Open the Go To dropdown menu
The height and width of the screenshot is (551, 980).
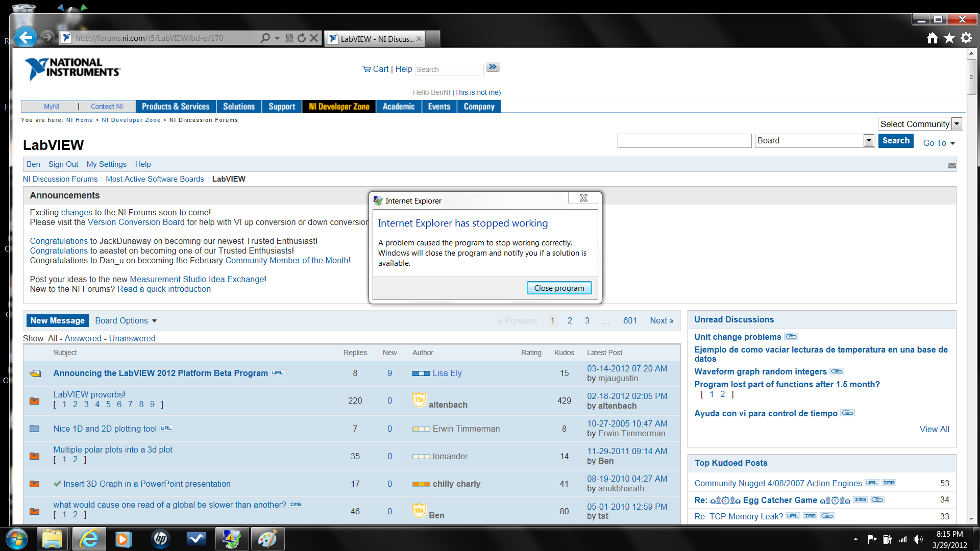[939, 143]
